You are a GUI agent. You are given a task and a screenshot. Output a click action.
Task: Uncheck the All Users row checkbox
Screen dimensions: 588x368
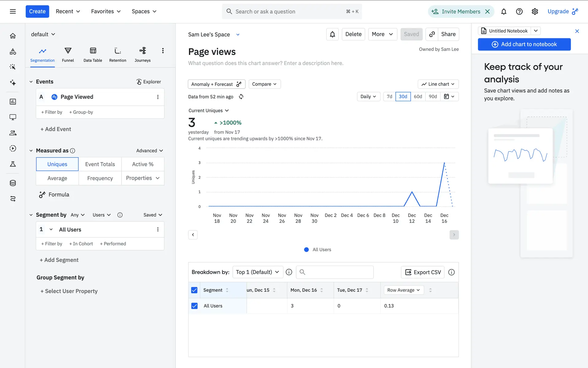(x=194, y=306)
